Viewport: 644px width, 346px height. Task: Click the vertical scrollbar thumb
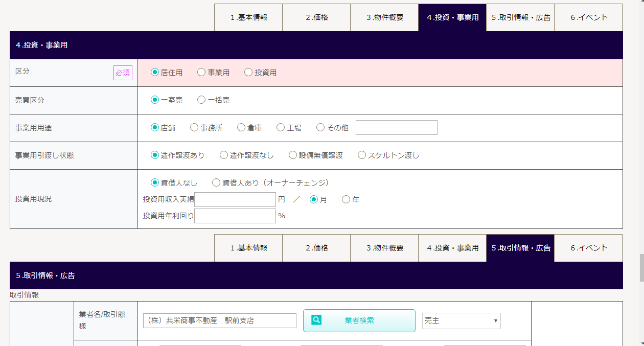pos(641,268)
